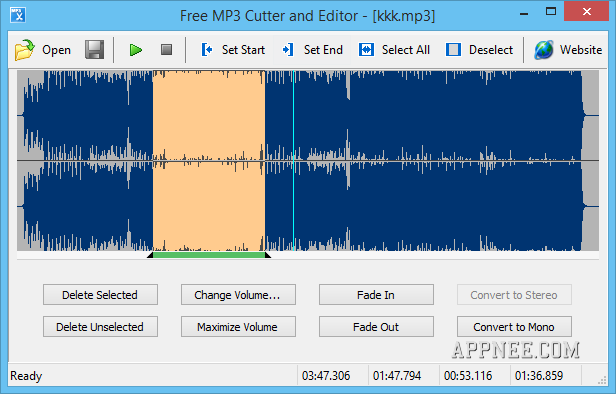Image resolution: width=616 pixels, height=394 pixels.
Task: Click the green selection range bar
Action: coord(209,255)
